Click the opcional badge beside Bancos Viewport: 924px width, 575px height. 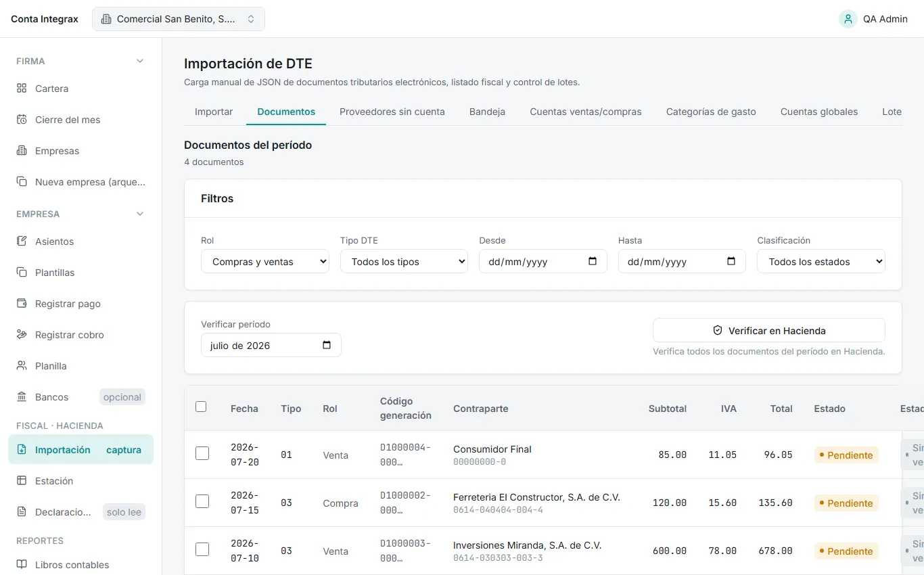pyautogui.click(x=122, y=397)
